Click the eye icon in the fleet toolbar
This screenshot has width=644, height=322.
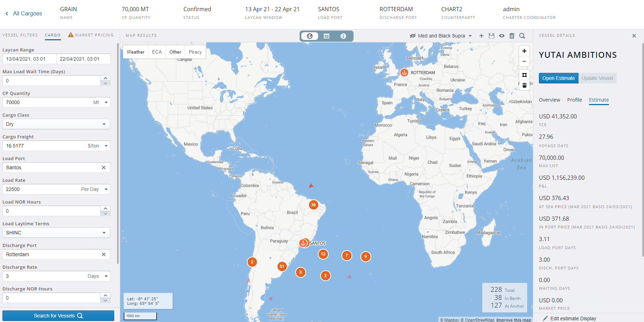[x=502, y=36]
